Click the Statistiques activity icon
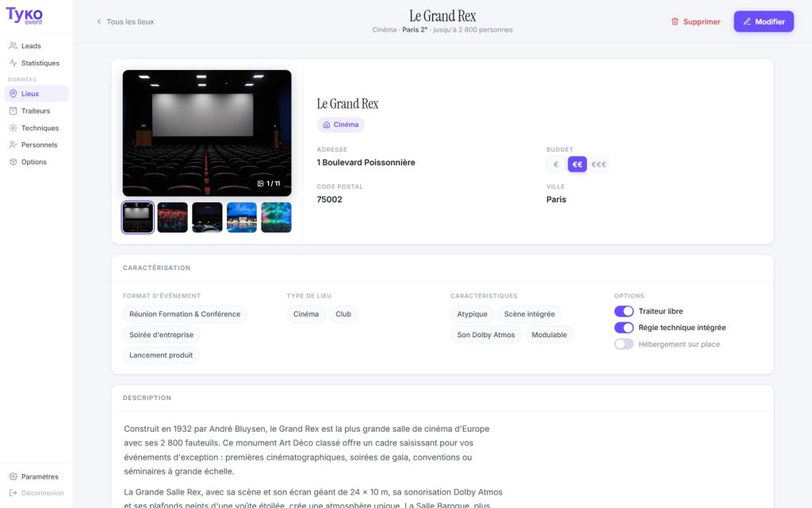Viewport: 812px width, 508px height. 13,63
